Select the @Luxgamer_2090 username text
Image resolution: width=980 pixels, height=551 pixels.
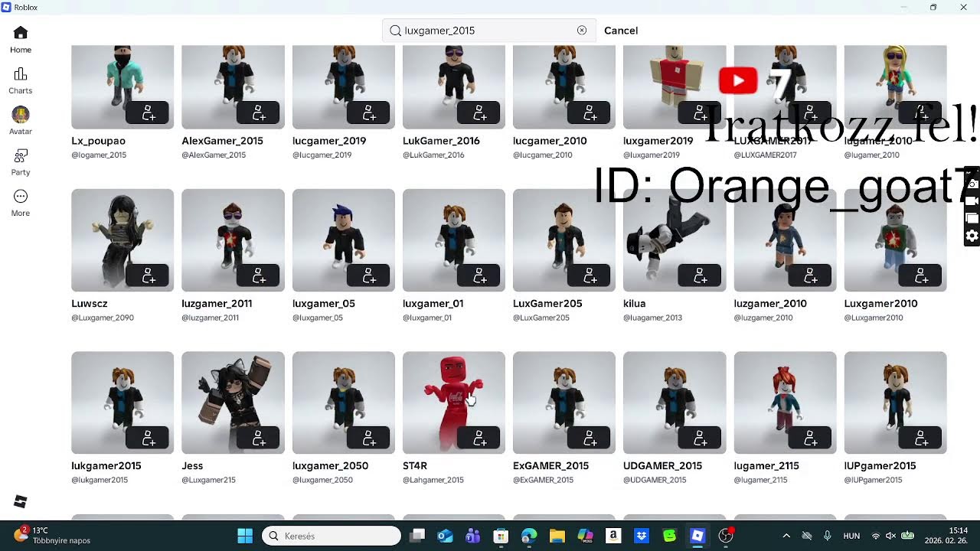(x=103, y=318)
